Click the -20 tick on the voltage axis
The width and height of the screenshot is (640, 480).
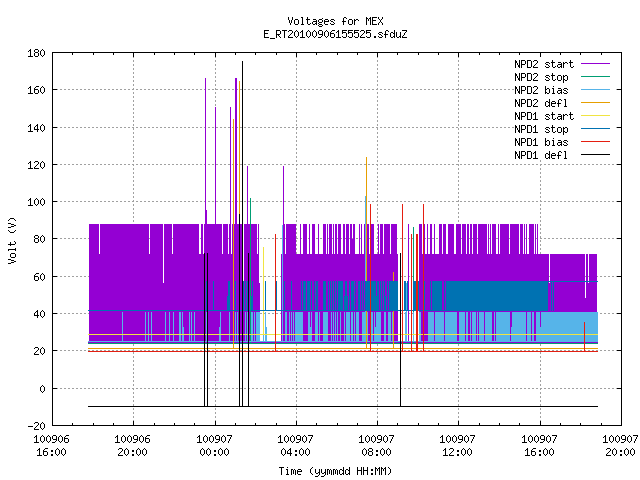point(36,426)
